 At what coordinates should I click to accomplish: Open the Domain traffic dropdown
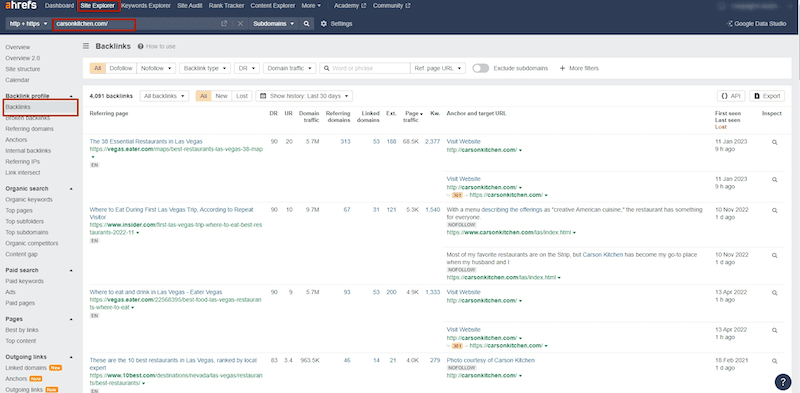(290, 68)
